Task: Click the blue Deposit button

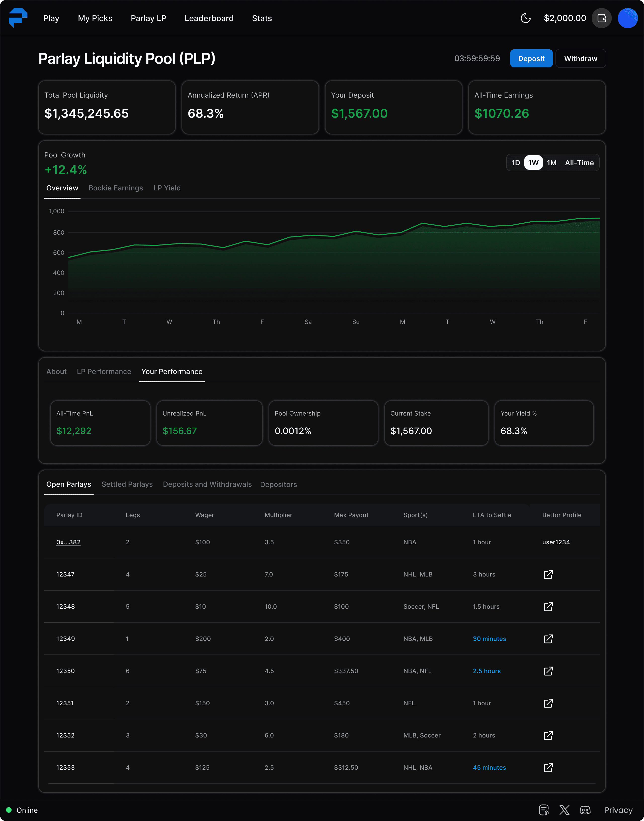Action: pos(531,58)
